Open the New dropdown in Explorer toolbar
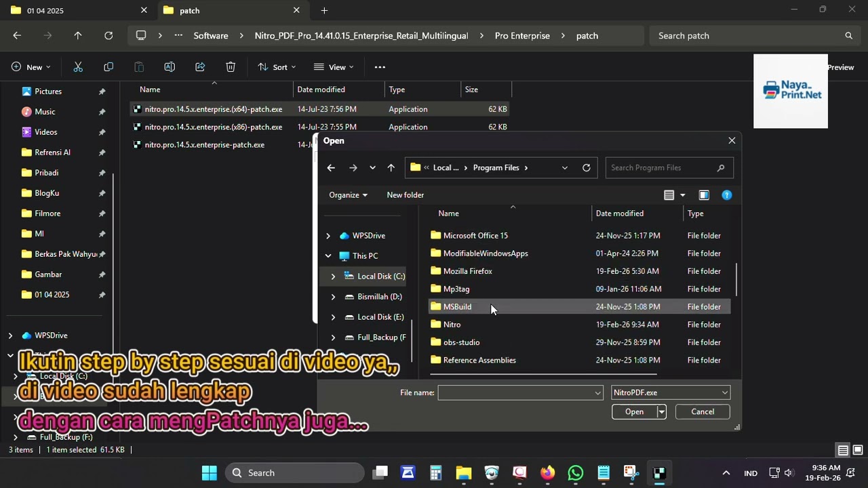This screenshot has height=488, width=868. (x=31, y=67)
